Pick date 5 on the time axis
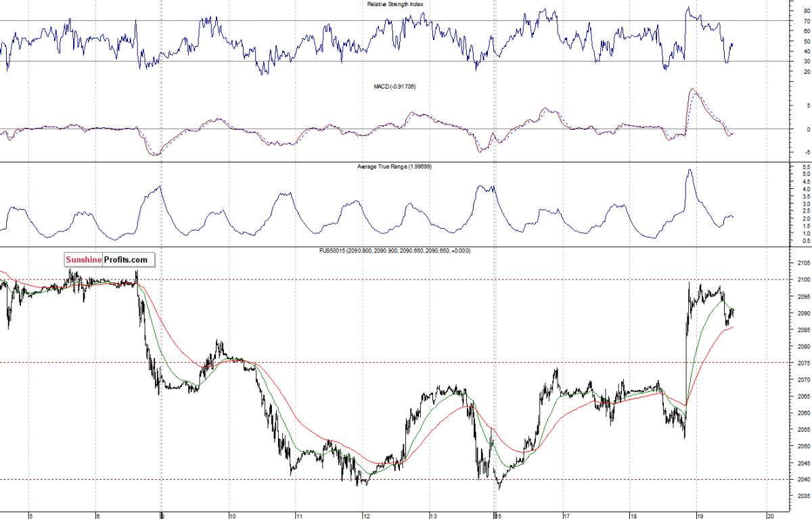 point(30,515)
